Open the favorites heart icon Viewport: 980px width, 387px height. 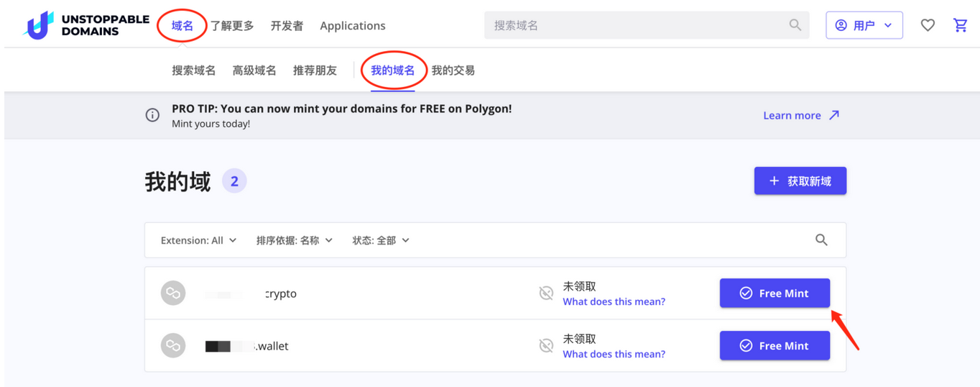tap(928, 25)
